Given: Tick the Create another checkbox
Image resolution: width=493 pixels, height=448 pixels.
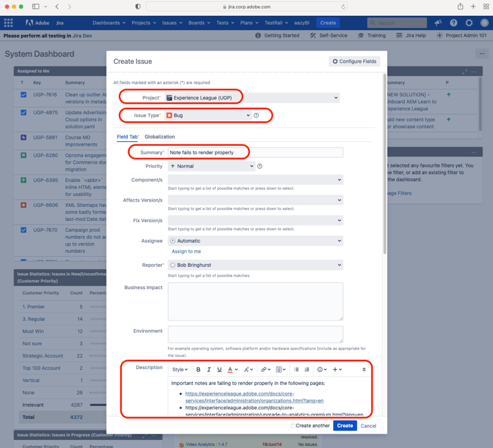Looking at the screenshot, I should [x=293, y=426].
